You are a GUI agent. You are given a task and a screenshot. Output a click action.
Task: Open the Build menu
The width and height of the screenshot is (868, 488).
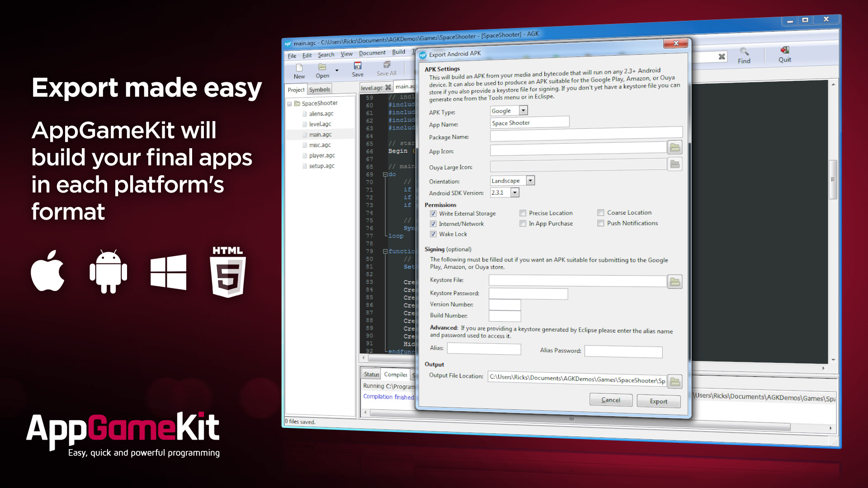click(x=398, y=52)
